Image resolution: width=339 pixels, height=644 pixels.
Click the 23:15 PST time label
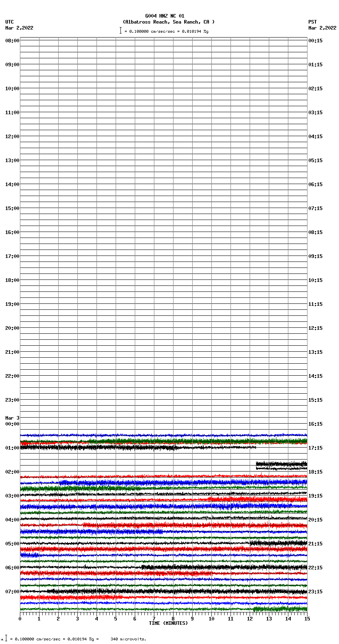pyautogui.click(x=315, y=592)
